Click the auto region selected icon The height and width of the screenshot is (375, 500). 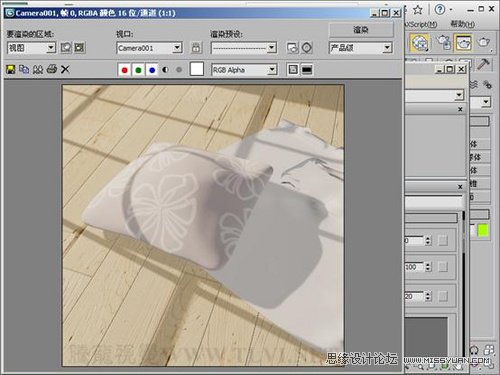[79, 48]
